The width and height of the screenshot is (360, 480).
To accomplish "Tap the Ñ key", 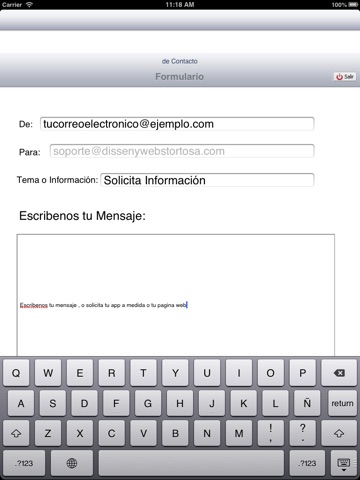I will tap(307, 403).
